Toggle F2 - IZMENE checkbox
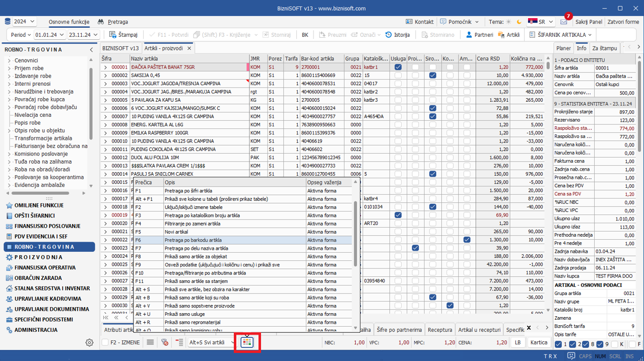 [x=105, y=342]
